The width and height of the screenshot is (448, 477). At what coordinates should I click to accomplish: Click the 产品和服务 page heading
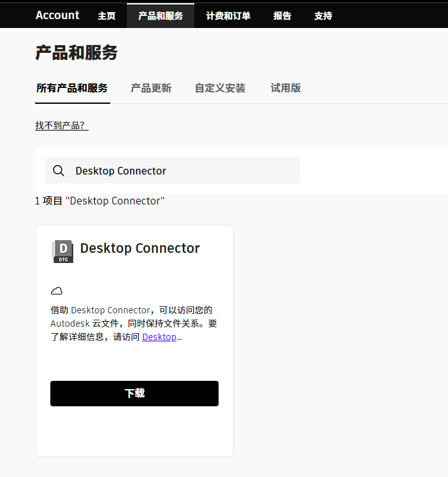click(x=76, y=53)
